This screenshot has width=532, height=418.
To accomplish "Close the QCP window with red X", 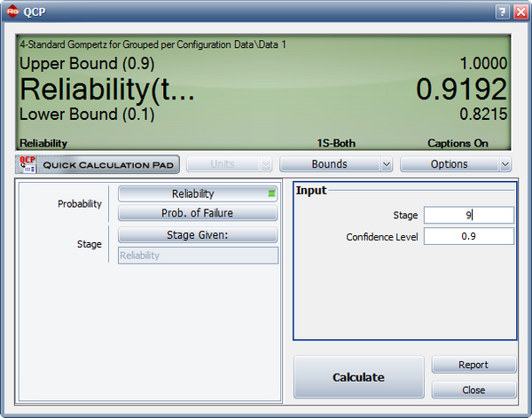I will (520, 12).
